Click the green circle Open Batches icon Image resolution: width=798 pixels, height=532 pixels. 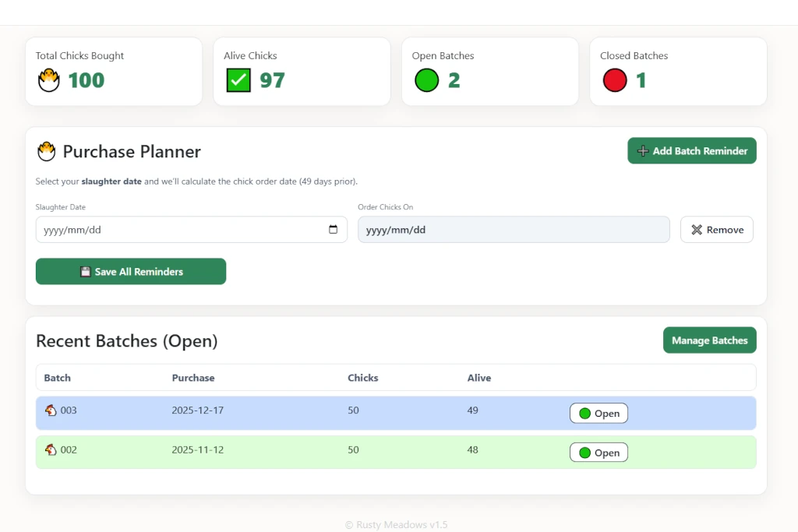[426, 80]
